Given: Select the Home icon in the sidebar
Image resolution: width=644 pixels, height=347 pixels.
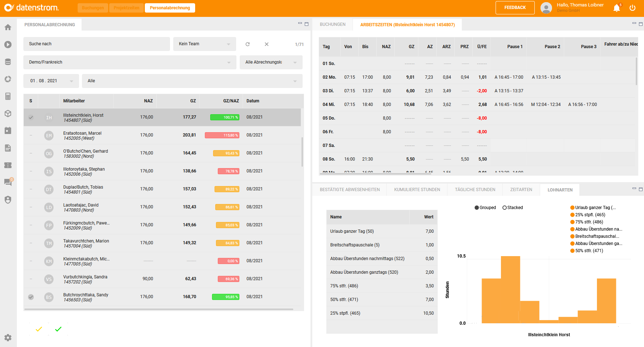Looking at the screenshot, I should [8, 27].
